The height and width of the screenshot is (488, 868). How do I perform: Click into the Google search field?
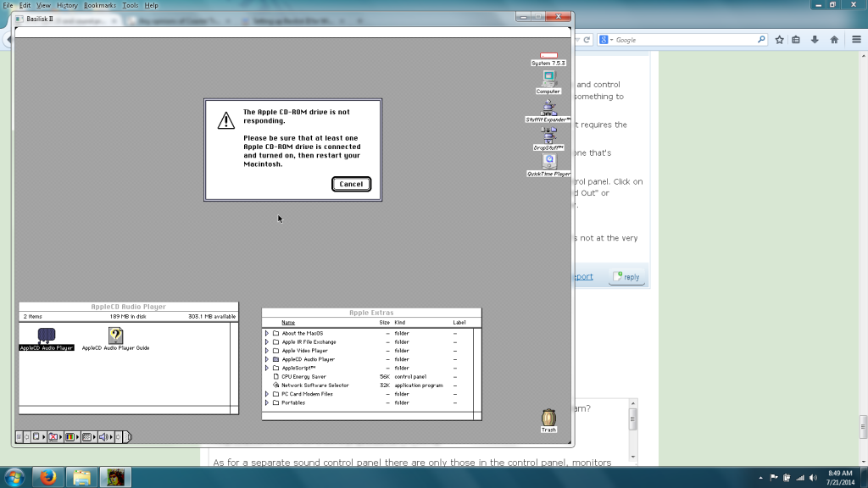point(684,40)
